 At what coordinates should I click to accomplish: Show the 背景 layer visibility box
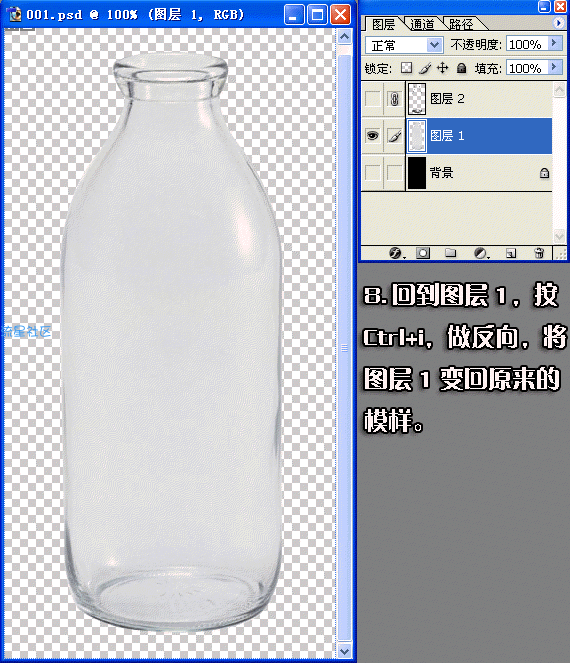click(x=372, y=173)
